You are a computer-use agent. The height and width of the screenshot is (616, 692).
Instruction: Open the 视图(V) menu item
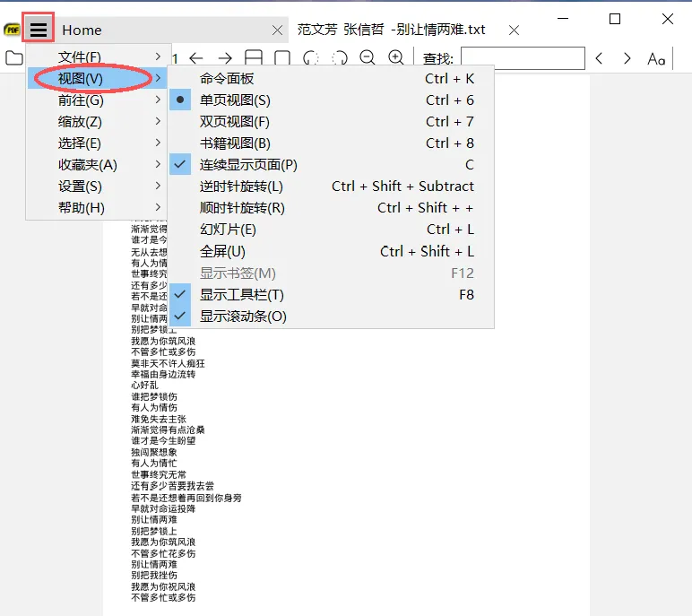click(x=98, y=78)
